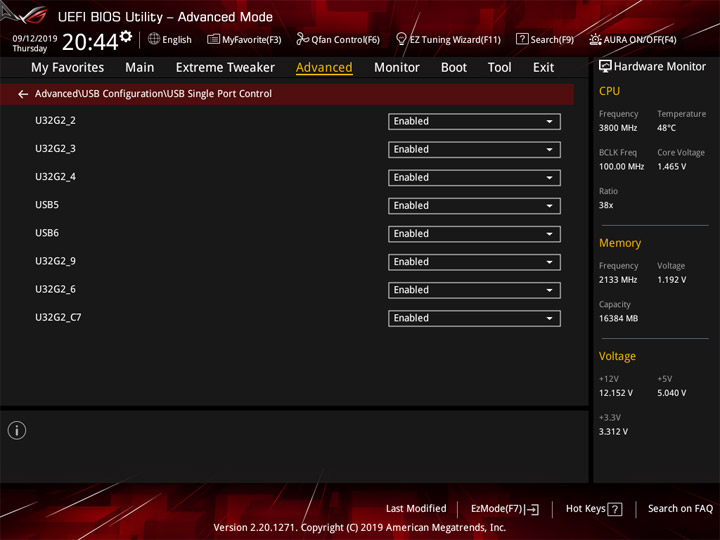Open the U32G2_C7 Enabled dropdown
Viewport: 720px width, 540px height.
[x=474, y=318]
